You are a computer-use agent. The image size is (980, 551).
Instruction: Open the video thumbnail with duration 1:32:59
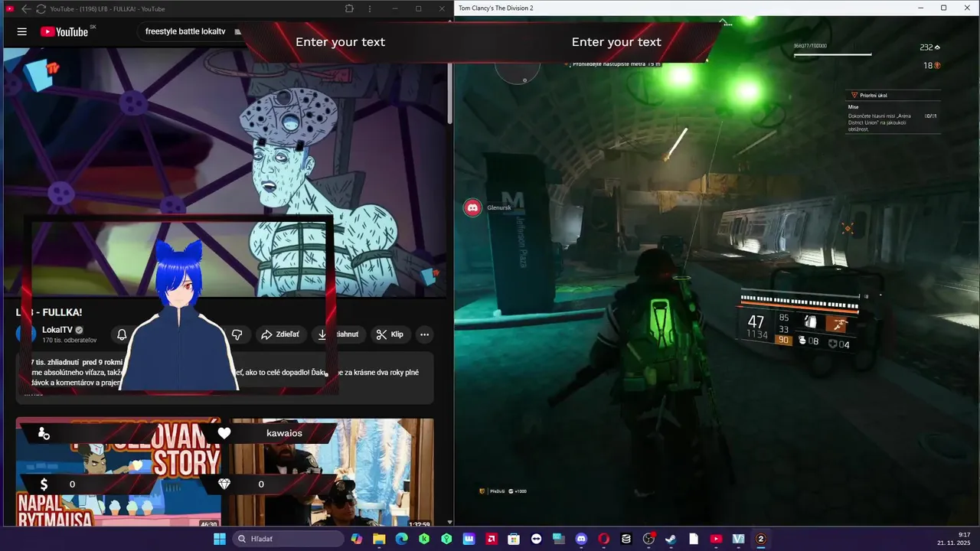(333, 472)
